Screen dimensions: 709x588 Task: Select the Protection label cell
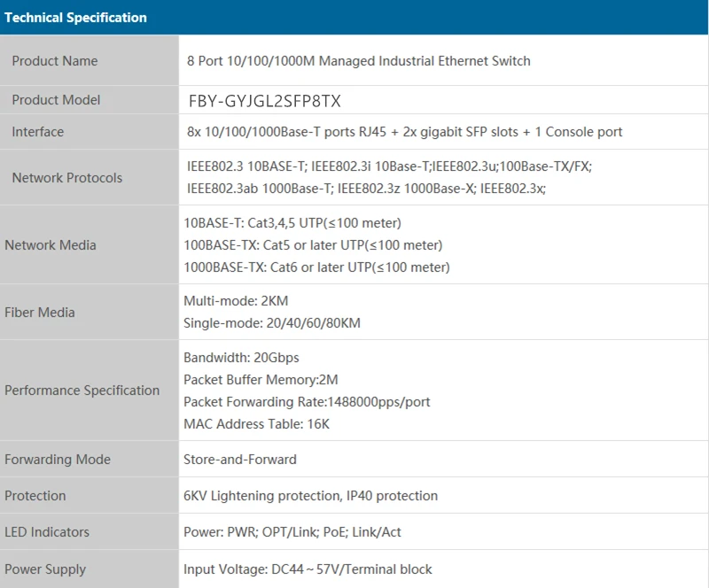pyautogui.click(x=90, y=495)
